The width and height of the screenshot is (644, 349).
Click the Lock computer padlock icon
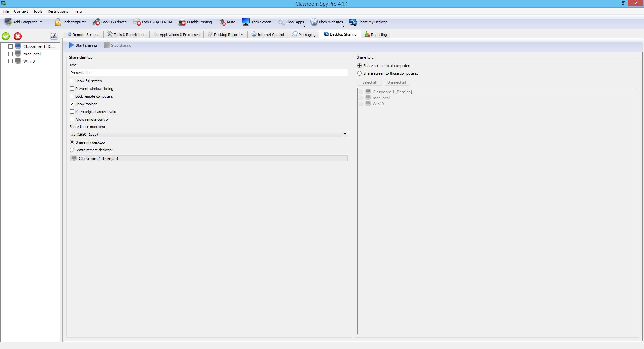(x=58, y=22)
